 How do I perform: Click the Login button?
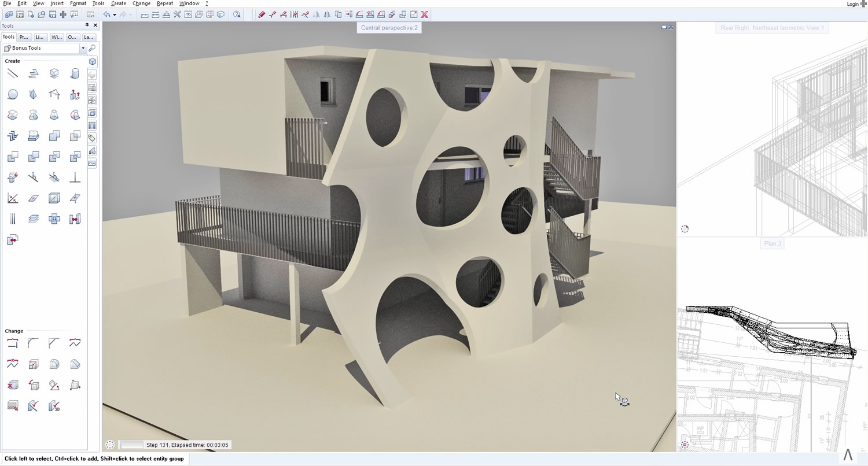click(853, 4)
